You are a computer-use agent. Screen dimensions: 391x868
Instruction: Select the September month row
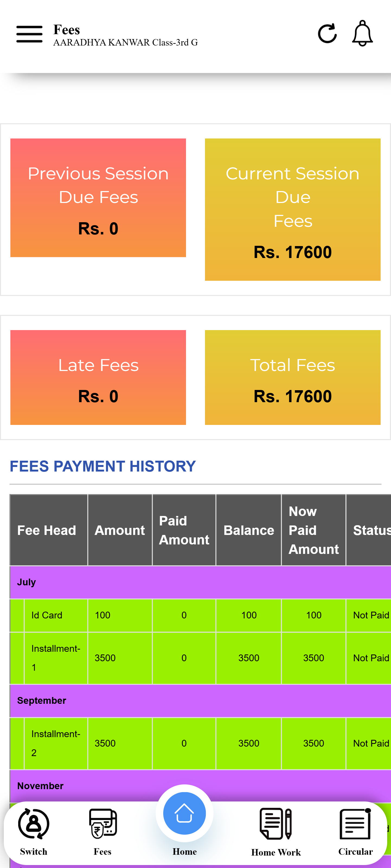(200, 701)
